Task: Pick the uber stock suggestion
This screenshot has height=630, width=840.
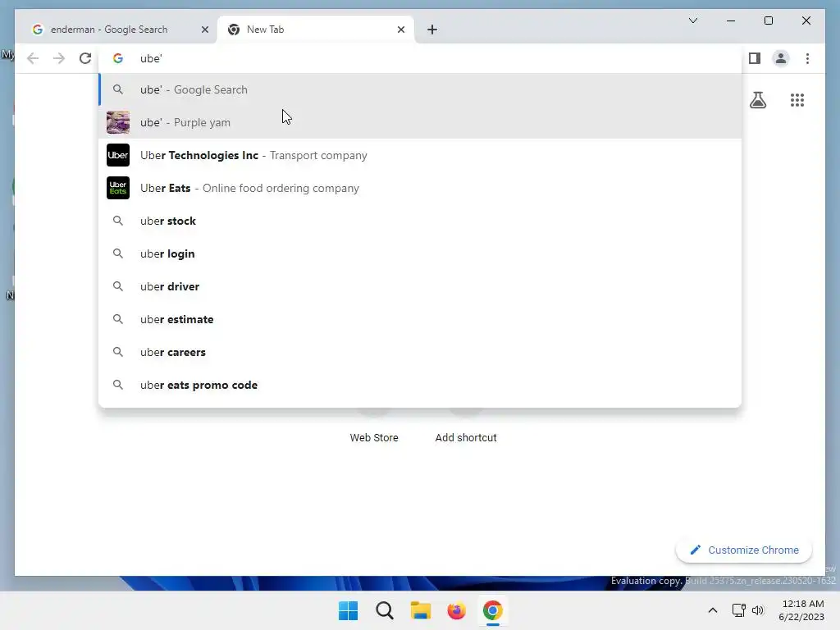Action: (x=421, y=221)
